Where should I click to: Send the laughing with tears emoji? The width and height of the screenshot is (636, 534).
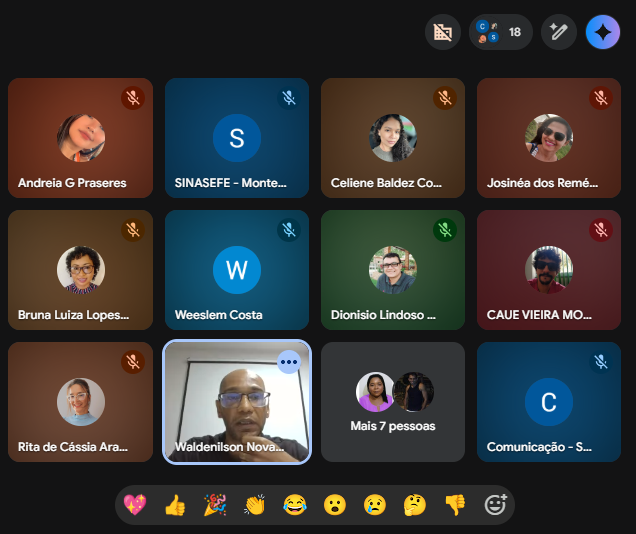pyautogui.click(x=294, y=505)
